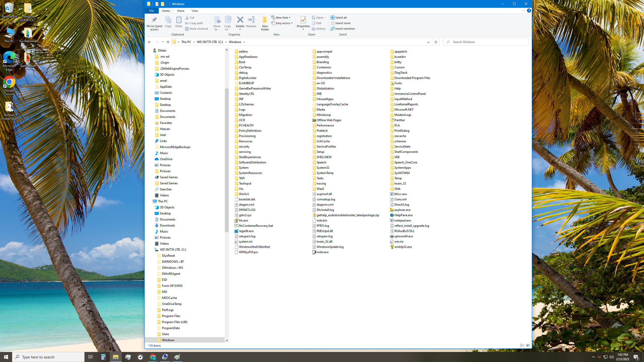Show hidden system tray icons
The image size is (644, 362).
[x=593, y=357]
